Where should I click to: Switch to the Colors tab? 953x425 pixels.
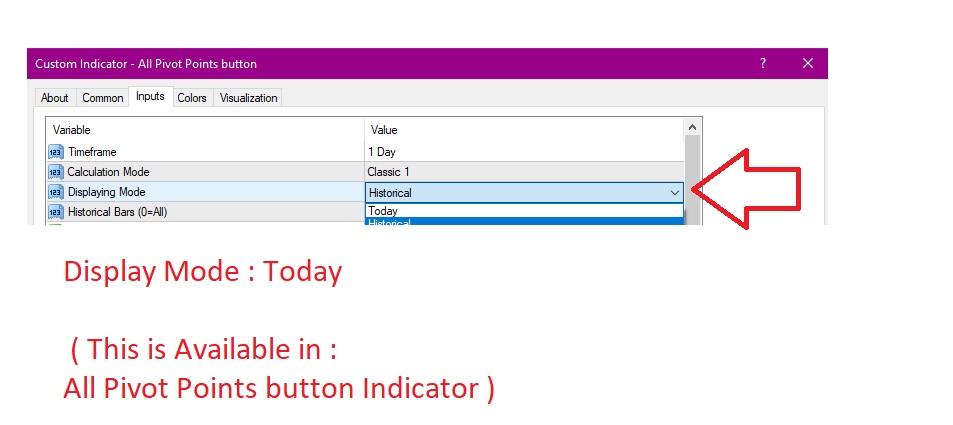(x=192, y=97)
